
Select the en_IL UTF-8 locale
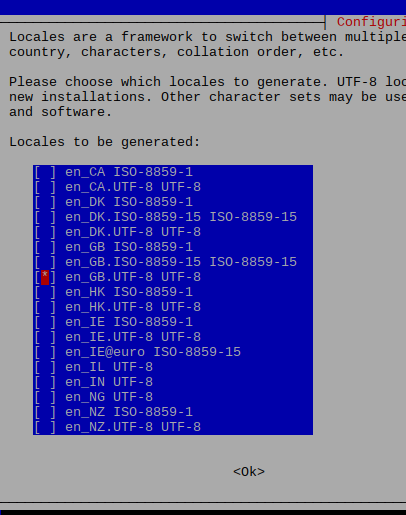click(x=45, y=367)
